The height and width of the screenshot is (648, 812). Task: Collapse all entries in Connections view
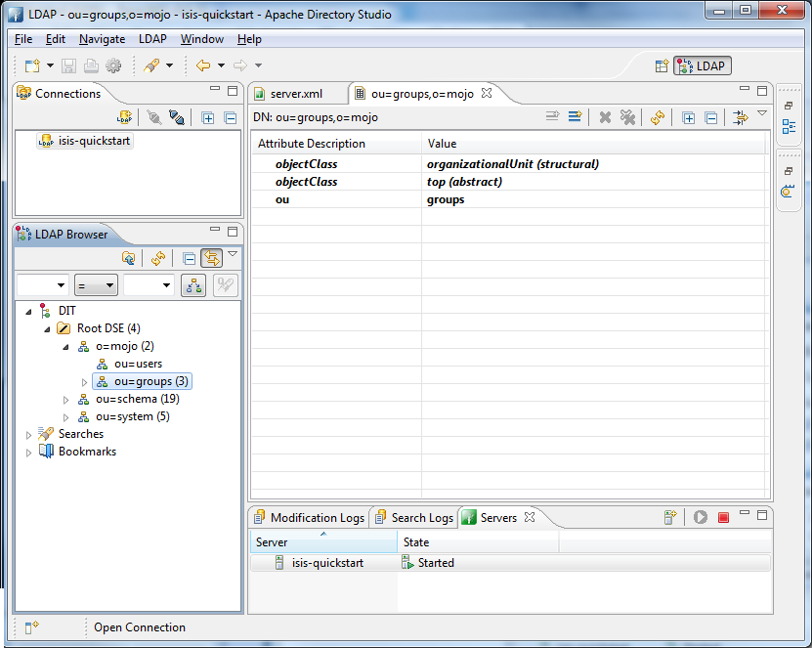pos(231,116)
